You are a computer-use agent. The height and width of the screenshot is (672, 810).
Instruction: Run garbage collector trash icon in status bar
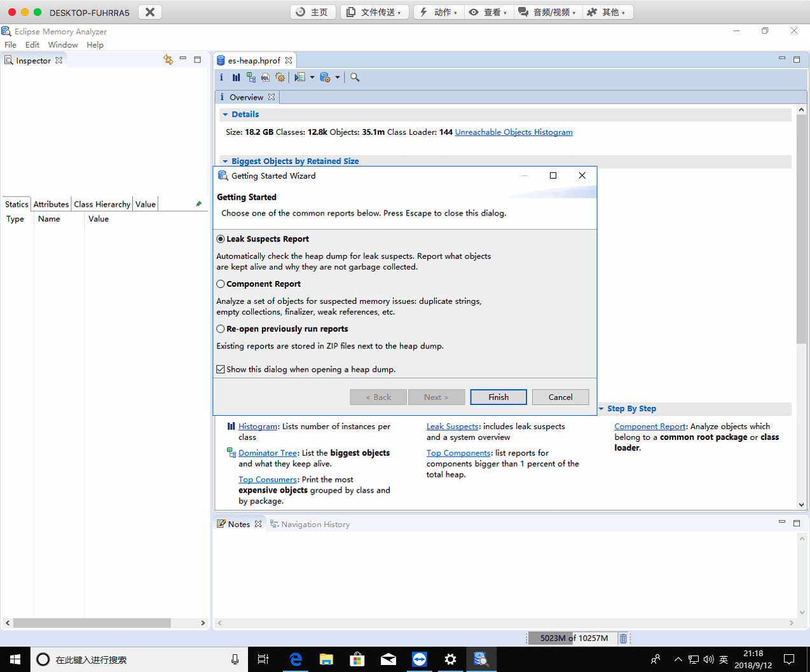pyautogui.click(x=623, y=638)
